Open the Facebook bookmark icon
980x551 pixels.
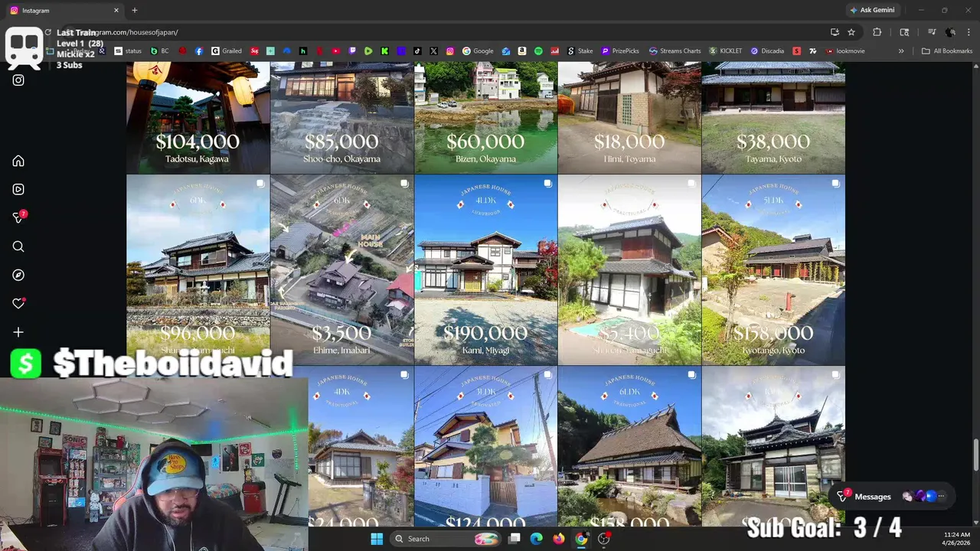point(199,51)
